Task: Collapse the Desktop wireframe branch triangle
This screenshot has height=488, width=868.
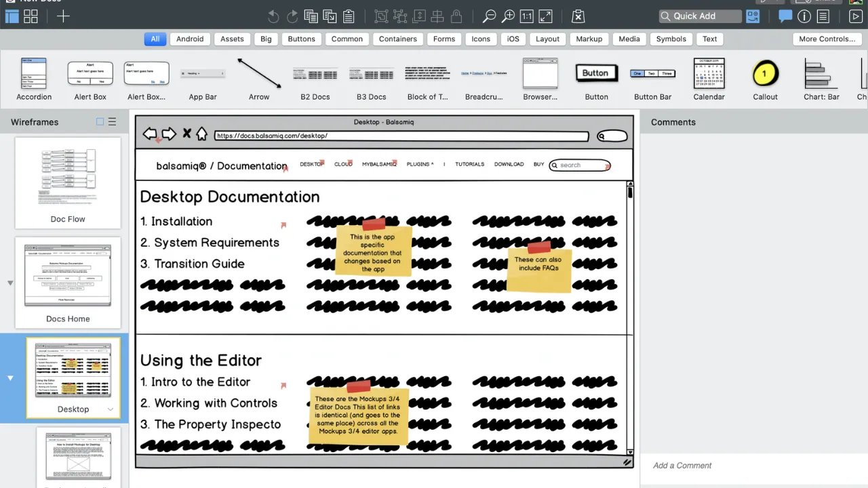Action: click(10, 378)
